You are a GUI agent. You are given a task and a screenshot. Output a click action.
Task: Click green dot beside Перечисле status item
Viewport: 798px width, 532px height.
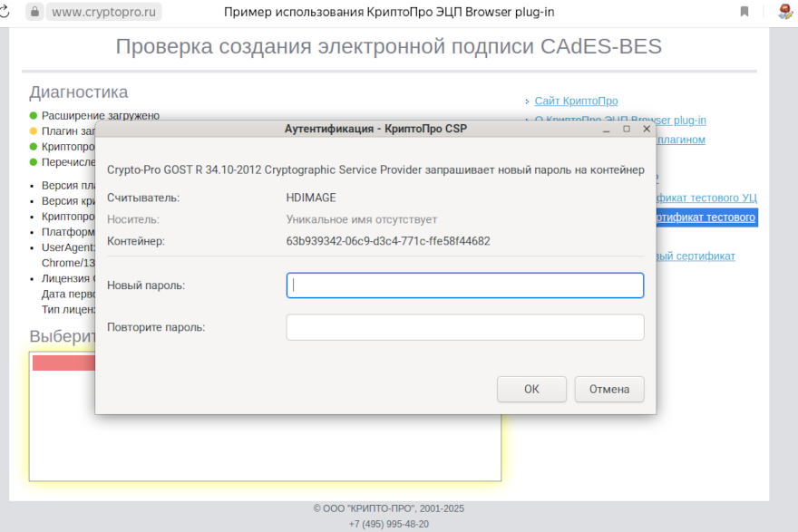pyautogui.click(x=33, y=163)
